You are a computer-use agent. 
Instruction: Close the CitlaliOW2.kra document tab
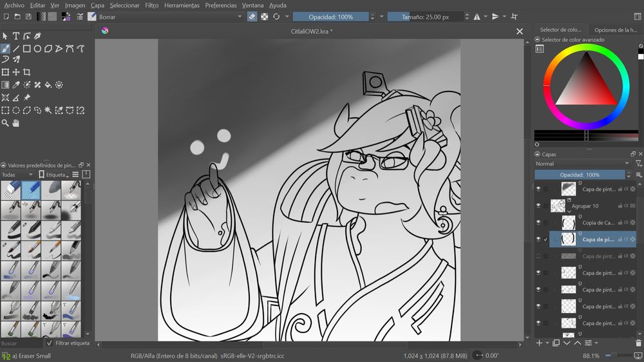[520, 31]
